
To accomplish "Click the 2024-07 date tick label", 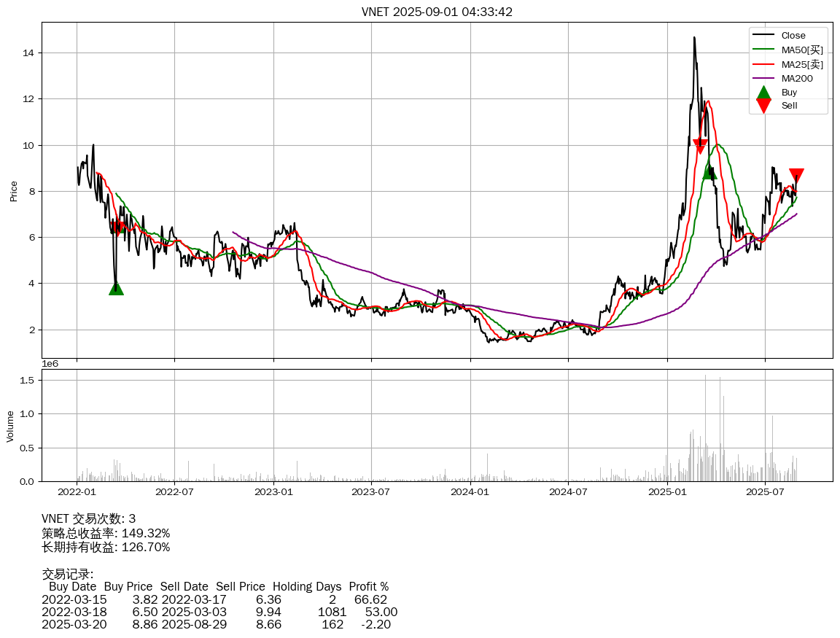I will point(568,491).
